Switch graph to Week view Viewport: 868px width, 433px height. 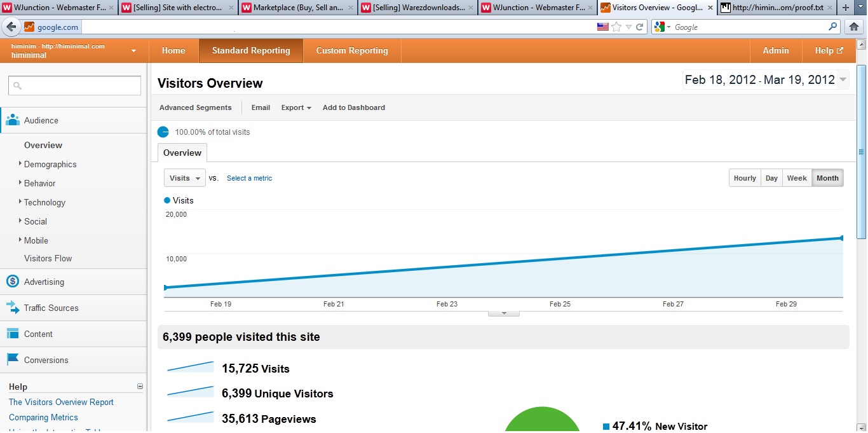797,178
